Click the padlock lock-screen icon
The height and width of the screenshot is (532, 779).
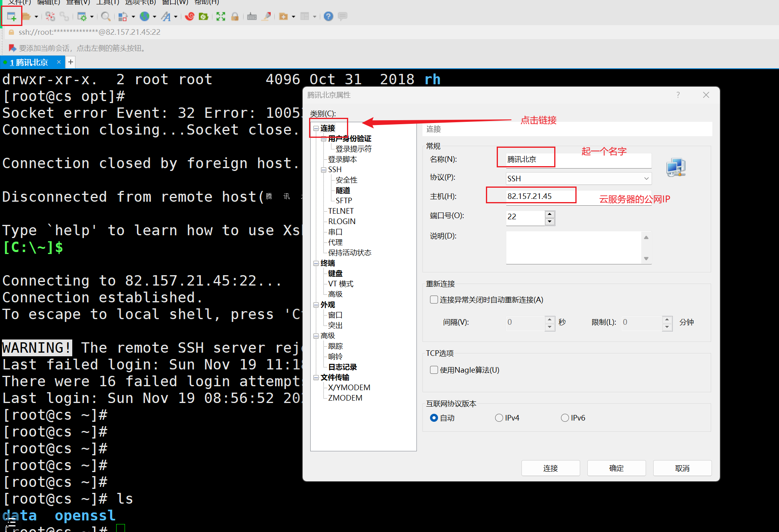(x=235, y=16)
